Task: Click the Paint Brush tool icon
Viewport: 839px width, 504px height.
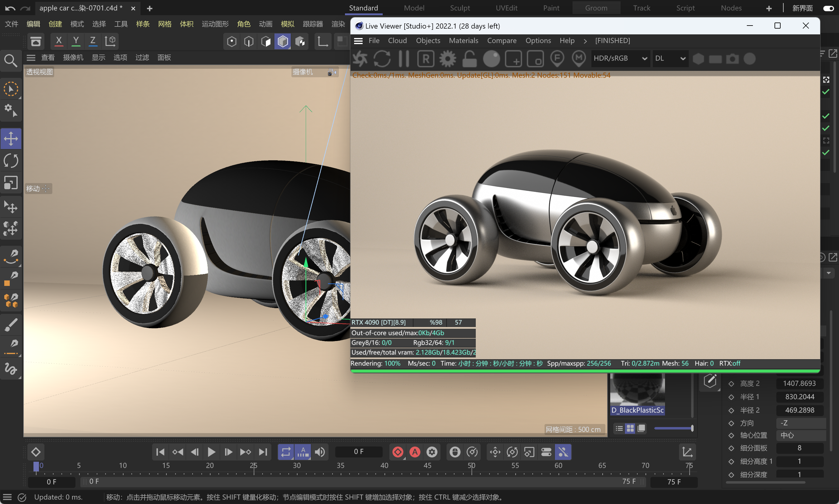Action: point(11,325)
